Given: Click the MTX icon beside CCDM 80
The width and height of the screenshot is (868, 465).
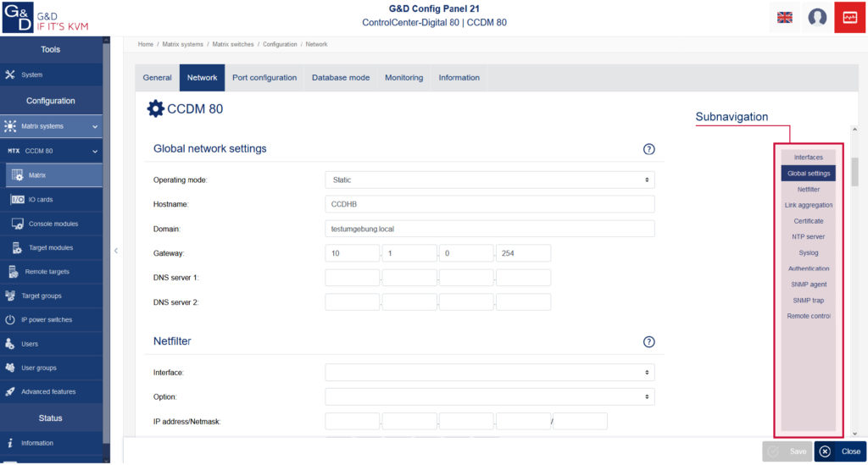Looking at the screenshot, I should [x=14, y=151].
